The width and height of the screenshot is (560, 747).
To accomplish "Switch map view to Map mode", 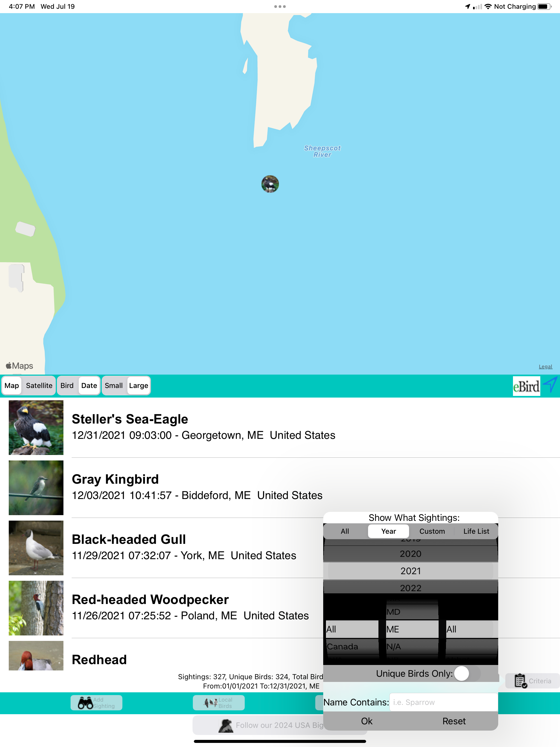I will pos(12,386).
